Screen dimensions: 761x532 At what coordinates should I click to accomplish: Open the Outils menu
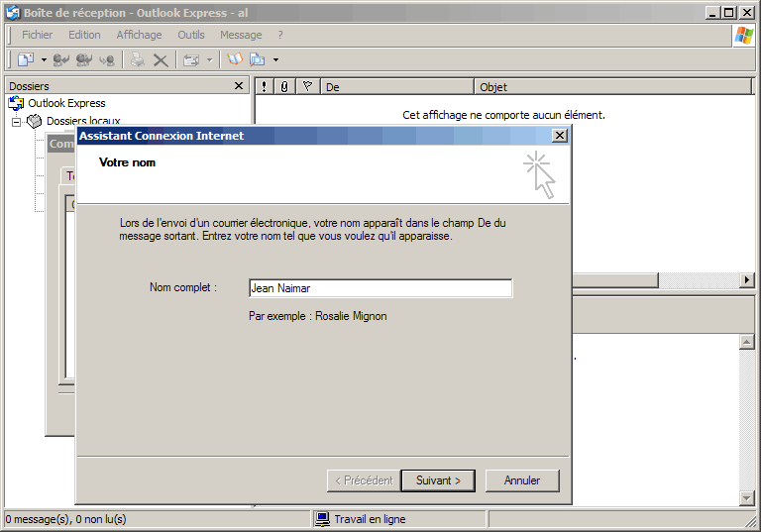(191, 35)
